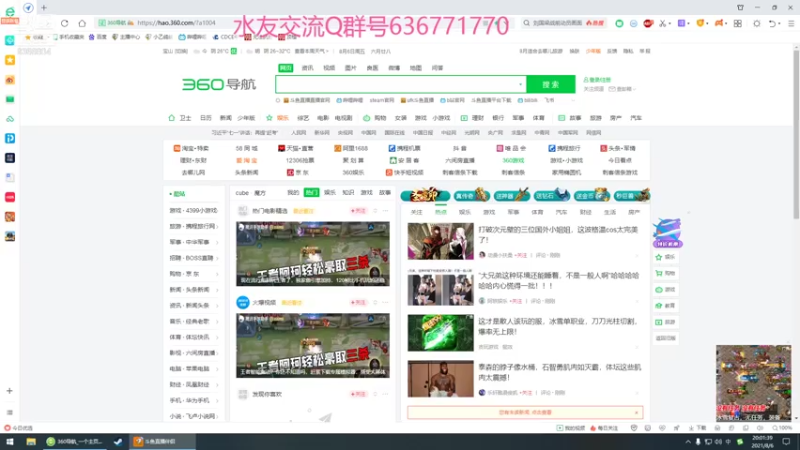The height and width of the screenshot is (450, 800).
Task: Open File Explorer from the taskbar
Action: point(31,442)
